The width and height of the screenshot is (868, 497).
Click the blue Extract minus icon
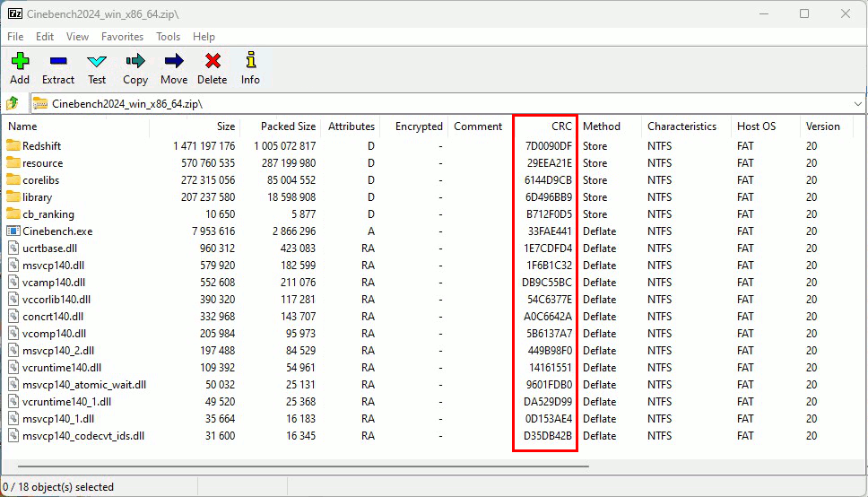pos(58,61)
